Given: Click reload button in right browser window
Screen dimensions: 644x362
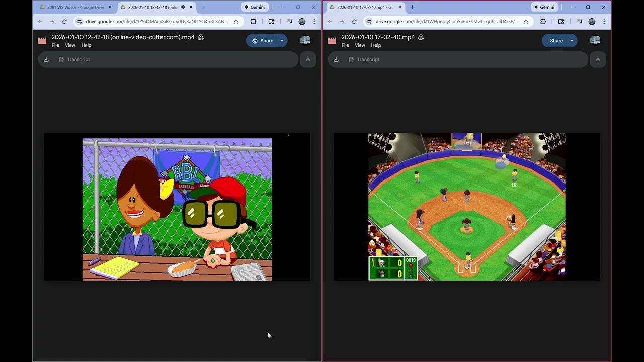Looking at the screenshot, I should [x=354, y=22].
